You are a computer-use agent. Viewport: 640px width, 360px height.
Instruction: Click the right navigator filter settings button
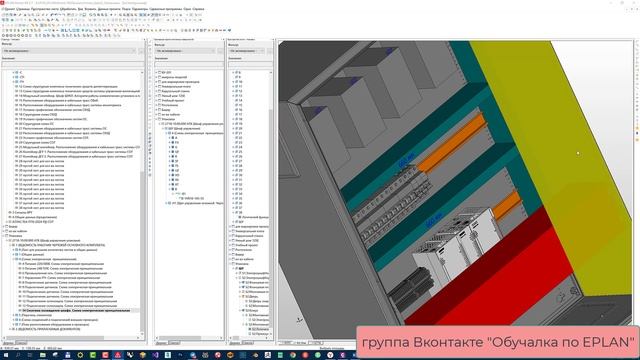click(269, 51)
